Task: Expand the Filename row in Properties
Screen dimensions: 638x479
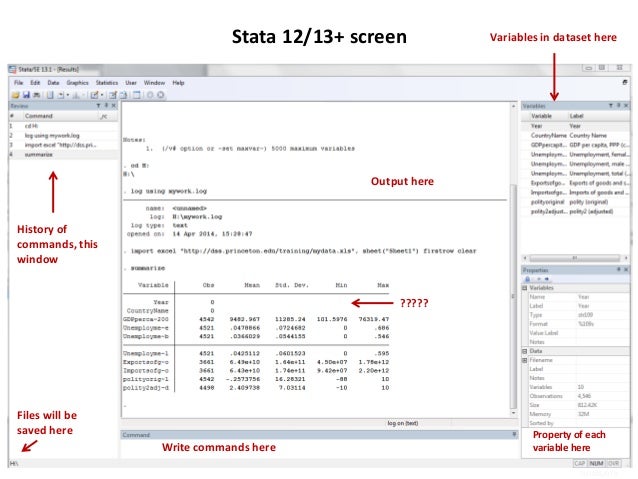Action: point(525,360)
